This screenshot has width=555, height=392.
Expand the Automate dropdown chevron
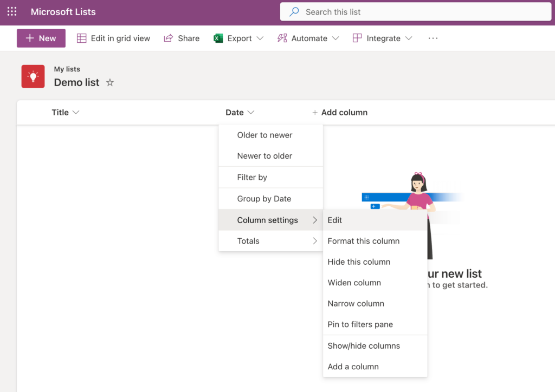point(335,38)
